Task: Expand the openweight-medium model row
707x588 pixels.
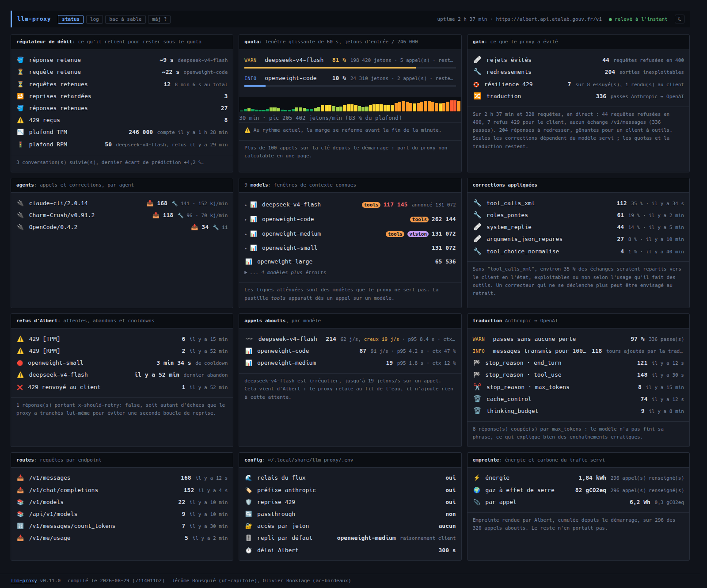Action: point(350,234)
